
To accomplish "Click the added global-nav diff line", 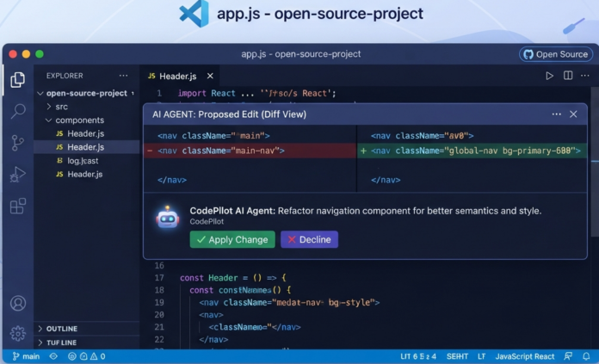I will click(472, 151).
